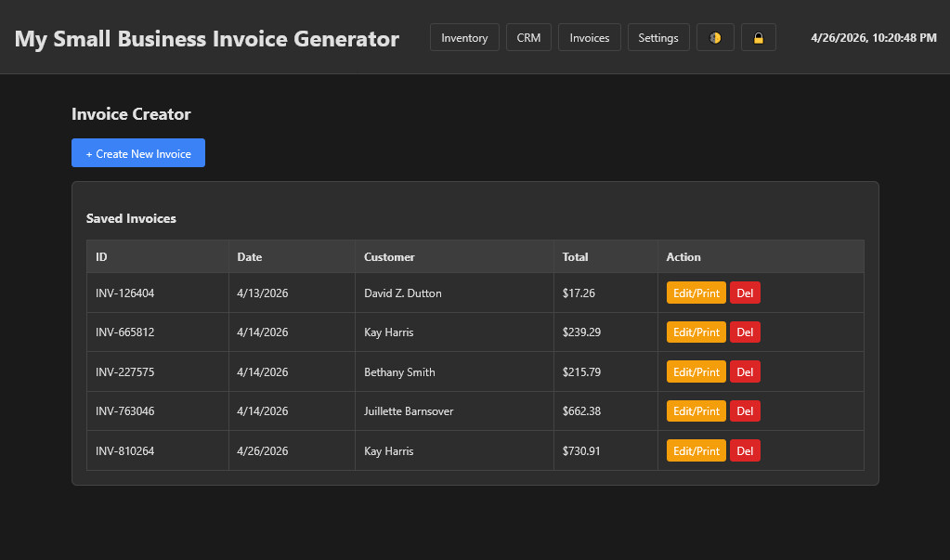Click the ID column header

[158, 256]
